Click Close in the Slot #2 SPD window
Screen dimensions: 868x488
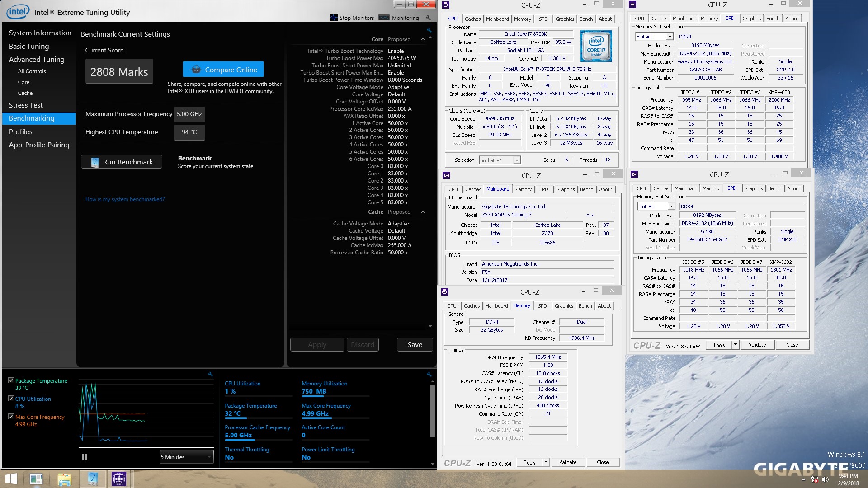[792, 345]
